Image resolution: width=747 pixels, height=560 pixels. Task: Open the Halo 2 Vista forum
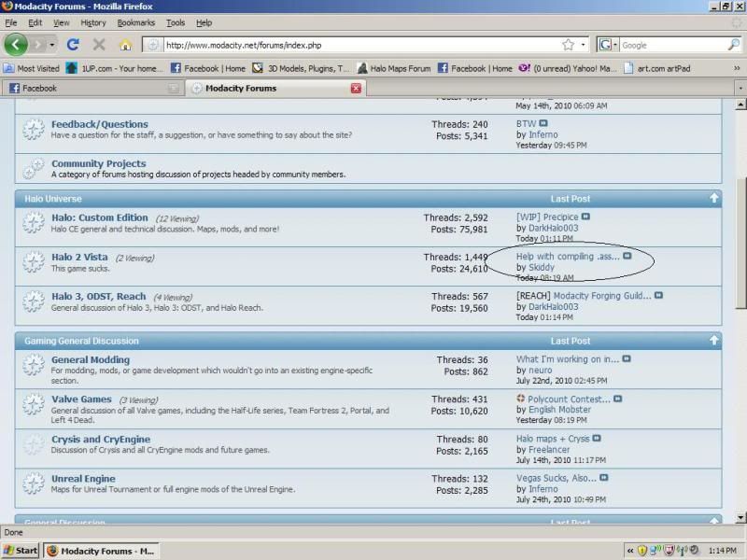79,258
